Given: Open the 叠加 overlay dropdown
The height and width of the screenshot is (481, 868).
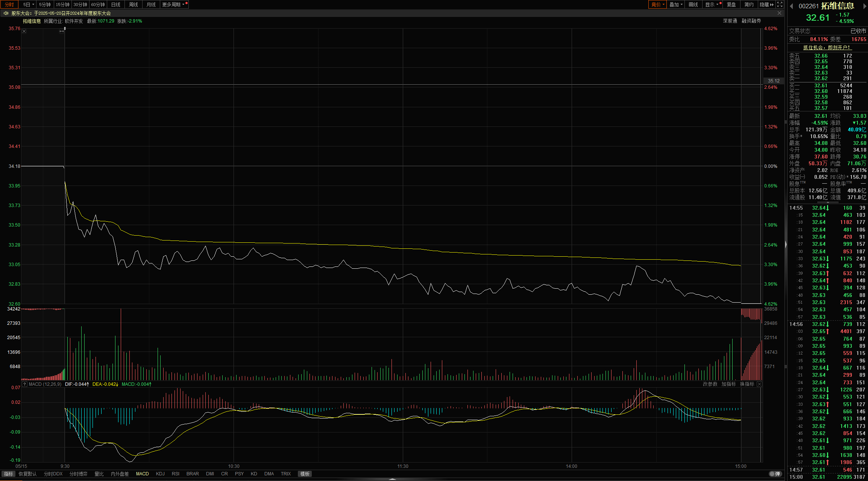Looking at the screenshot, I should [676, 5].
